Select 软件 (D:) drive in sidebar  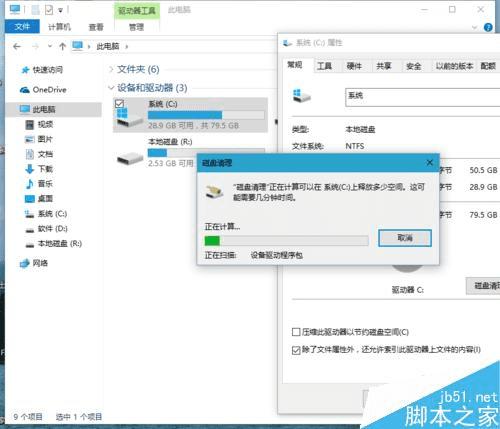[x=46, y=229]
